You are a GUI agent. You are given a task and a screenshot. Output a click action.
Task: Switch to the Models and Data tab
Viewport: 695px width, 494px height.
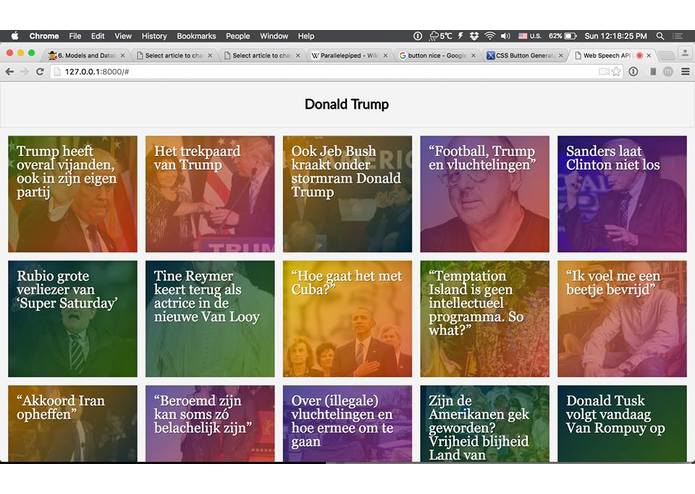tap(86, 55)
